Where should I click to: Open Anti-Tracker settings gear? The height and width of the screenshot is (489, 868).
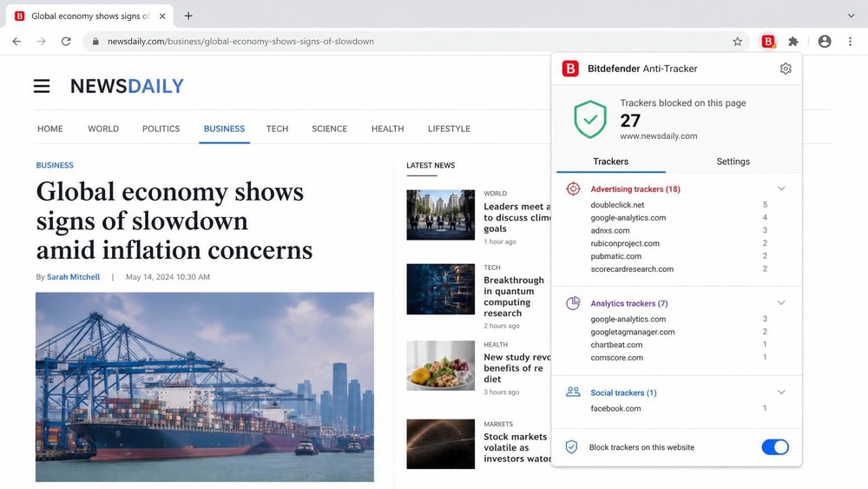[x=786, y=69]
